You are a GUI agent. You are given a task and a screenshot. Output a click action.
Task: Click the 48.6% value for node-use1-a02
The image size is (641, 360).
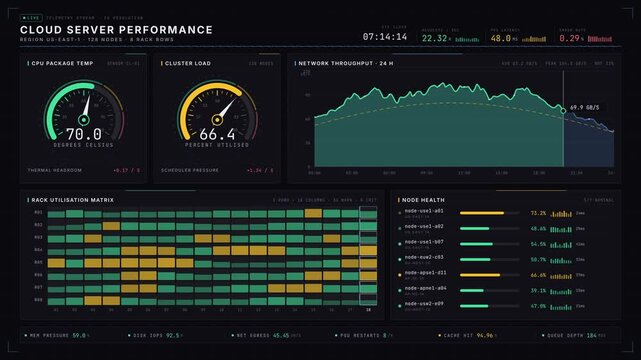(538, 229)
